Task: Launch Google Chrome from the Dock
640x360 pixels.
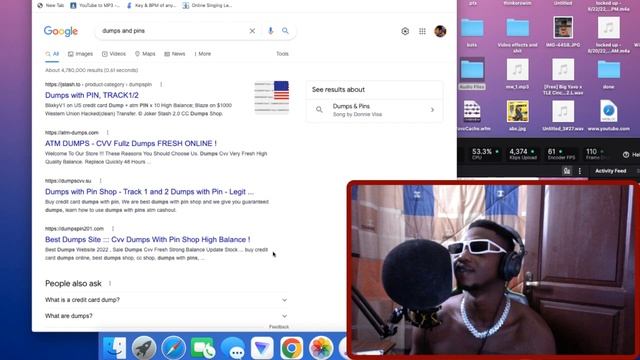Action: (291, 348)
